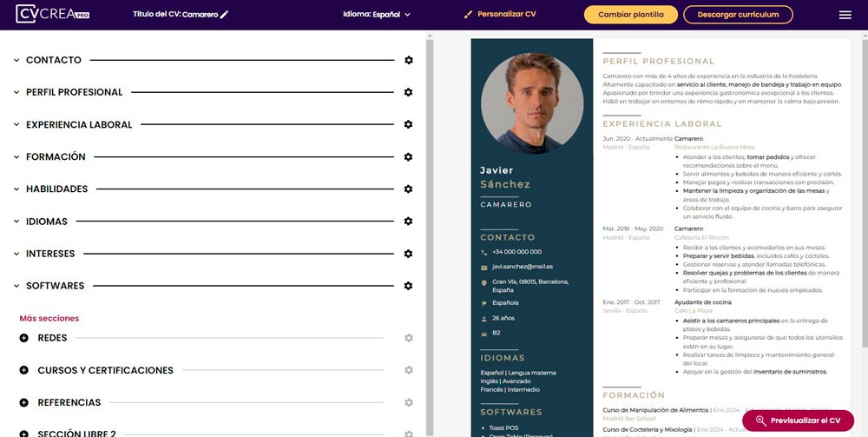The image size is (868, 437).
Task: Open the INTERESES settings gear
Action: [x=409, y=254]
